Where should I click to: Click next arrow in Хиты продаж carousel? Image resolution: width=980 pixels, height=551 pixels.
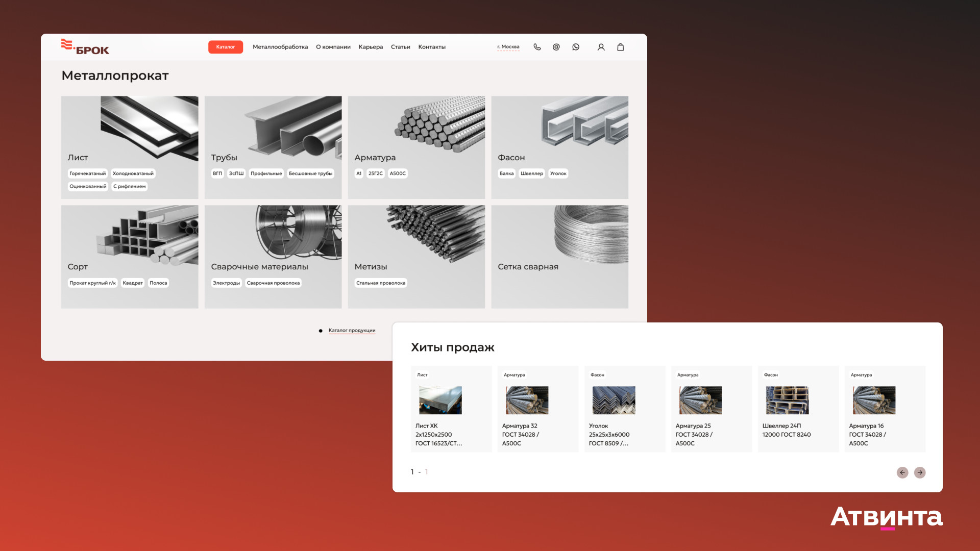click(x=920, y=472)
